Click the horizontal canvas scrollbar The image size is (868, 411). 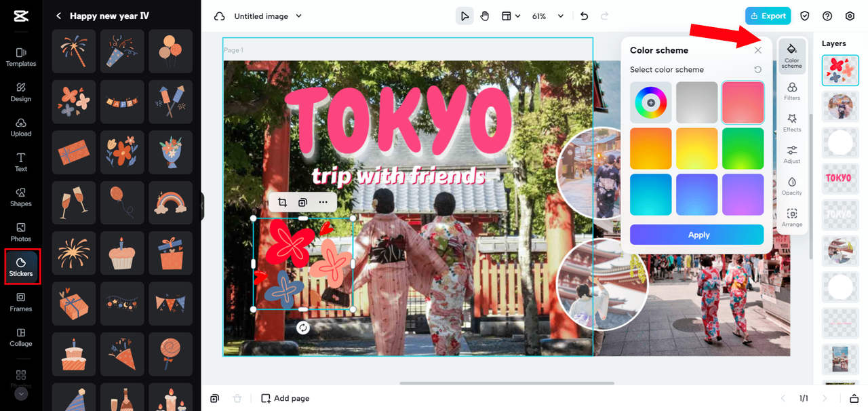pos(507,383)
